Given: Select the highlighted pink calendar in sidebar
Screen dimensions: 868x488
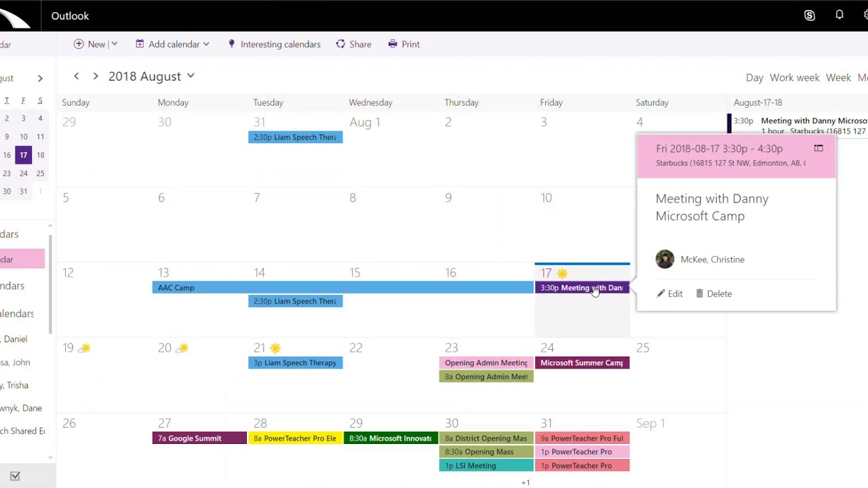Looking at the screenshot, I should click(22, 260).
